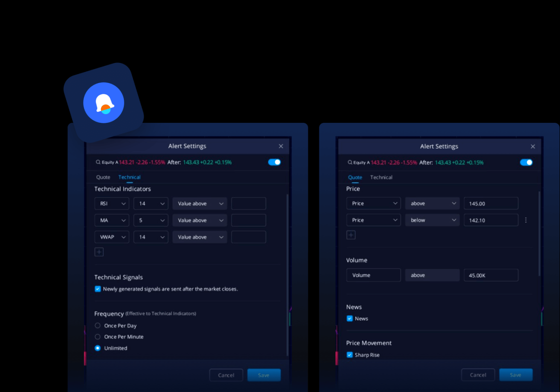Click the 45.00K volume input field
The image size is (560, 392).
coord(491,275)
